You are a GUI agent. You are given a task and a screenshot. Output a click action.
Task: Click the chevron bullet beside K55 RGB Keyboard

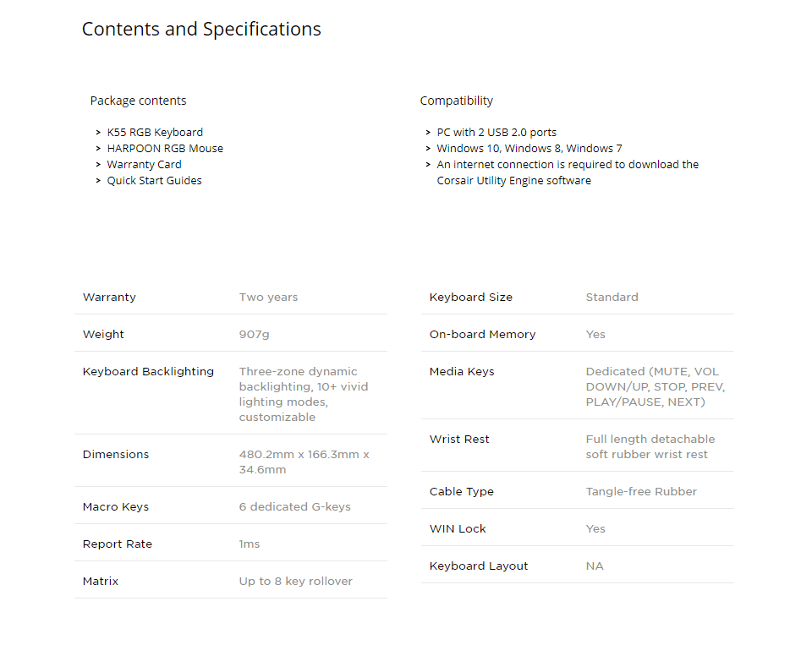[99, 133]
